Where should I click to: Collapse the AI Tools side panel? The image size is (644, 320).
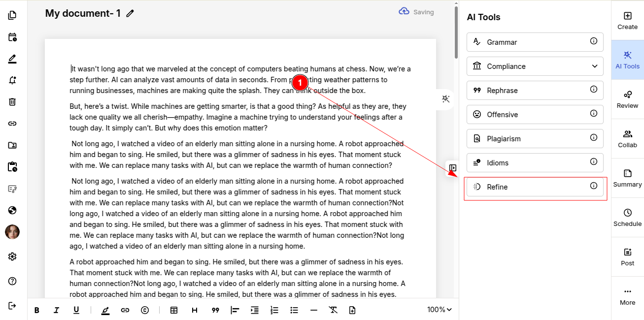[x=453, y=168]
